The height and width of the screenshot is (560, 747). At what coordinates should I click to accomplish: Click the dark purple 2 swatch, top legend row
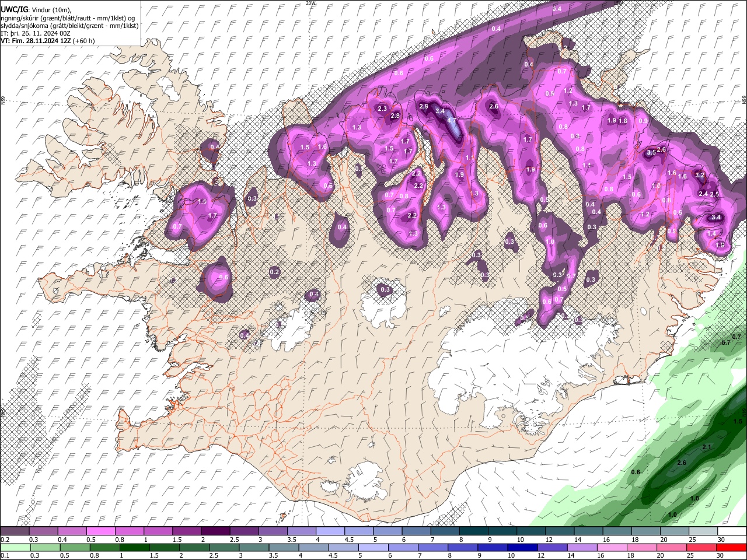[216, 531]
